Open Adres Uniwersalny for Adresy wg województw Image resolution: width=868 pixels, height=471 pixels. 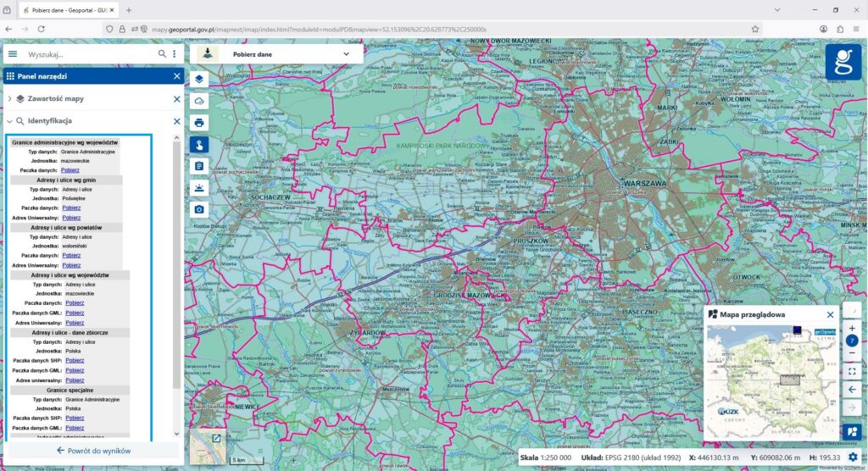pyautogui.click(x=75, y=324)
